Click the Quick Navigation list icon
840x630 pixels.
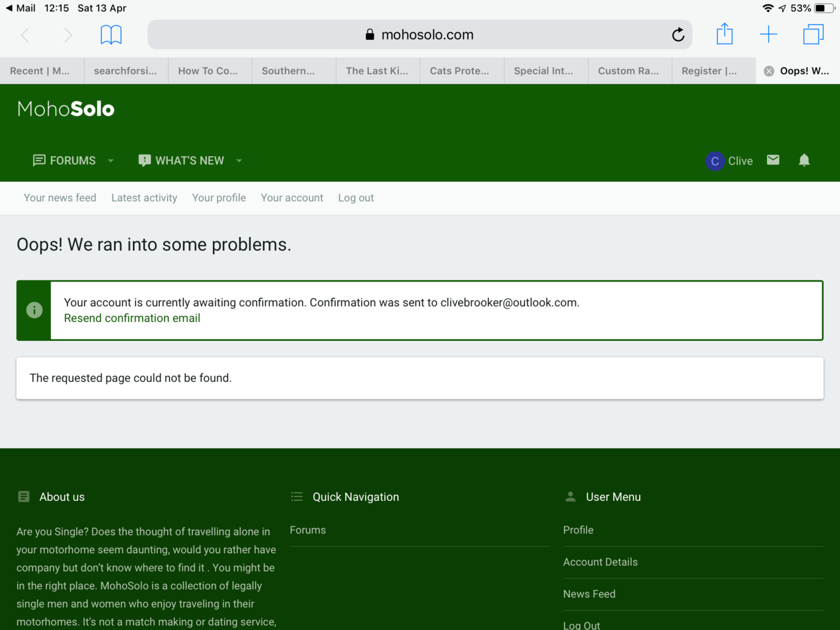[297, 496]
